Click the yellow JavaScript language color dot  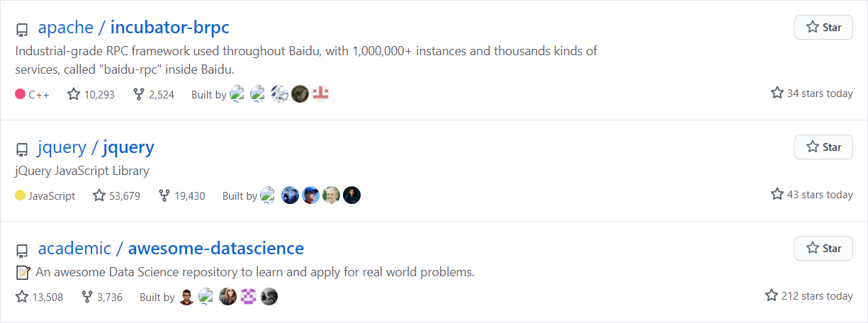[20, 195]
